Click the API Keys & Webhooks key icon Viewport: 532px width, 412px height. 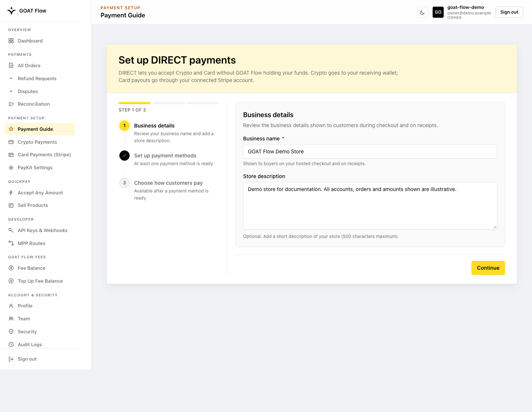11,230
